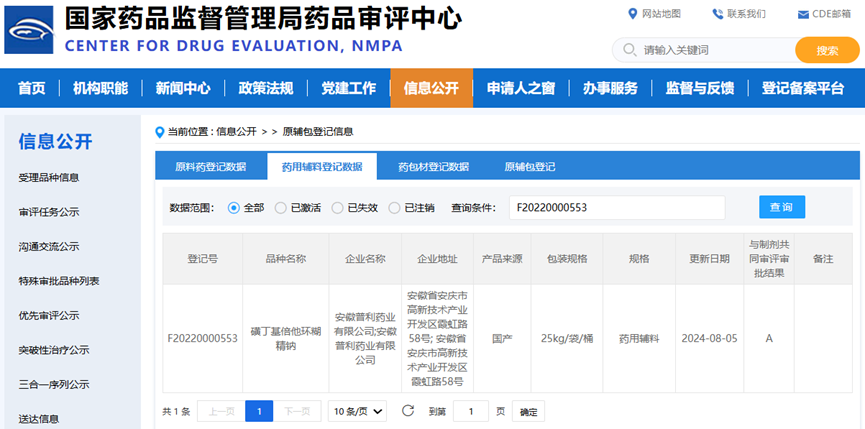Click the CDE mailbox envelope icon
Image resolution: width=865 pixels, height=429 pixels.
tap(803, 14)
